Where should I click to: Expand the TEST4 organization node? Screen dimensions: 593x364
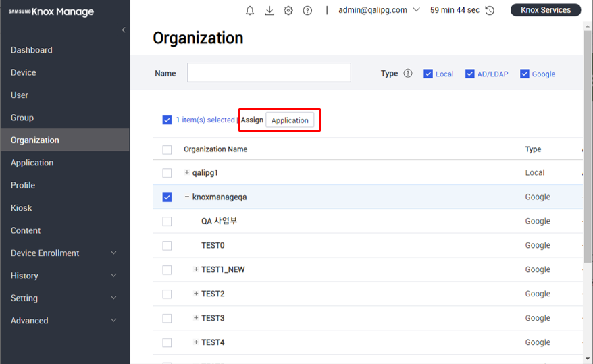tap(196, 342)
